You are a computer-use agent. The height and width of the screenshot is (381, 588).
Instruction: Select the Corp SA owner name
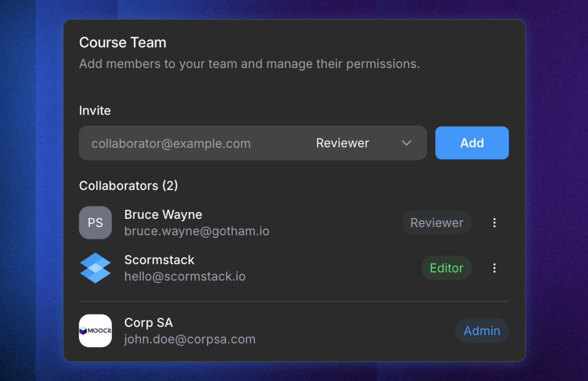[148, 322]
